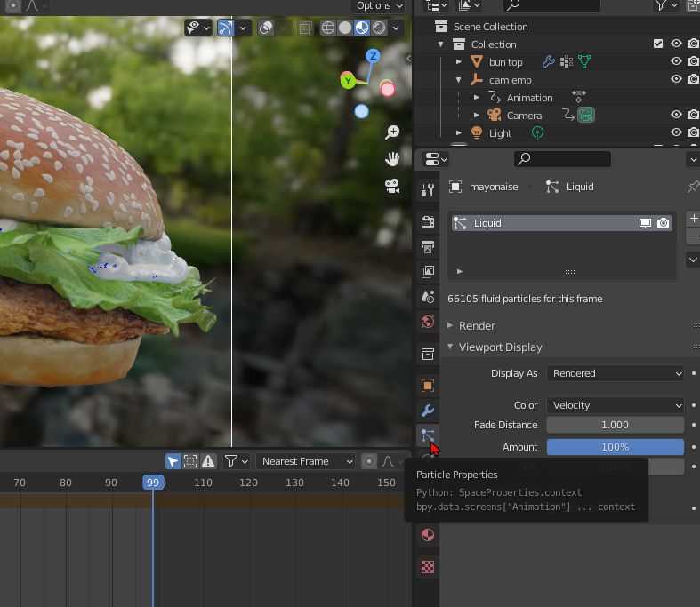700x607 pixels.
Task: Click the frame 99 playhead marker
Action: click(x=153, y=483)
